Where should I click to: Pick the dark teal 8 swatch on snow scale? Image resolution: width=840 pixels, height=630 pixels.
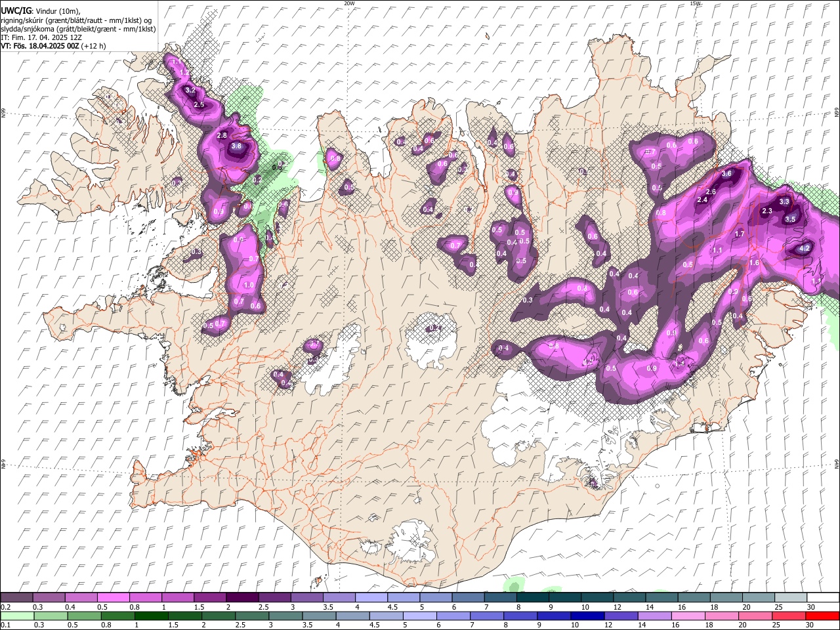[532, 598]
